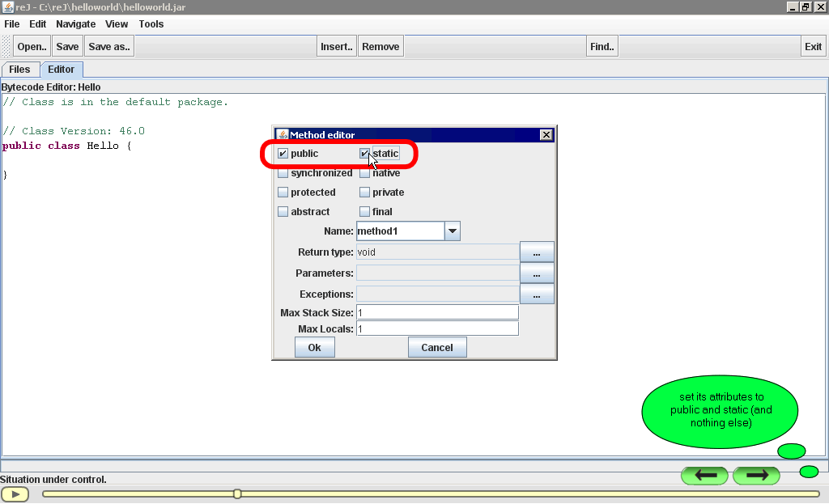Click the Name field containing method1
Viewport: 829px width, 504px height.
coord(400,231)
